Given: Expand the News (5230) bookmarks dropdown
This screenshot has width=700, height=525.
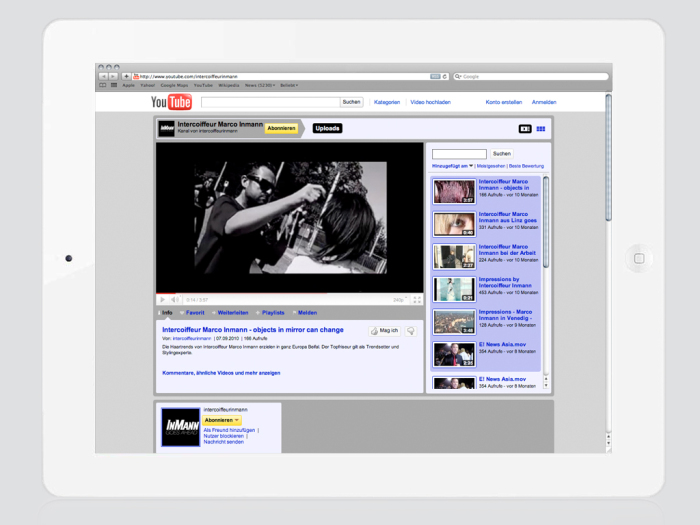Looking at the screenshot, I should pos(260,85).
